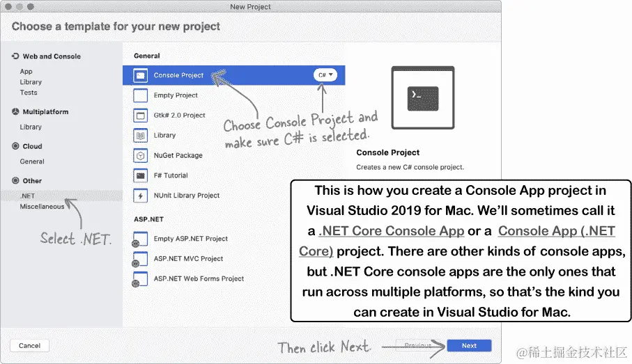Click the NUnit Library Project icon
632x364 pixels.
tap(140, 196)
